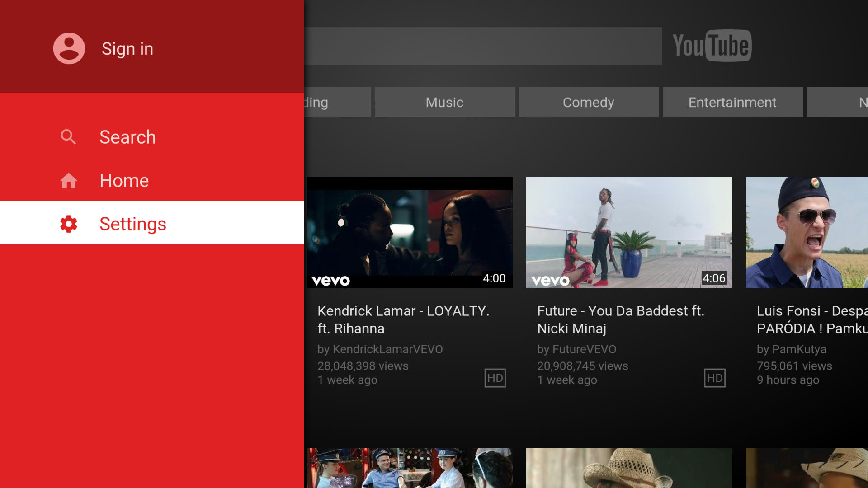Open the Kendrick Lamar LOYALTY thumbnail
868x488 pixels.
tap(410, 233)
